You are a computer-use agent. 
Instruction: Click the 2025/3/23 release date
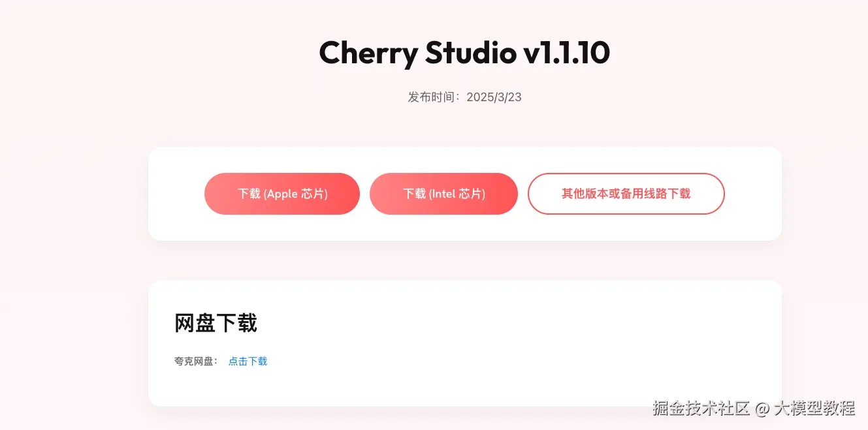point(494,97)
